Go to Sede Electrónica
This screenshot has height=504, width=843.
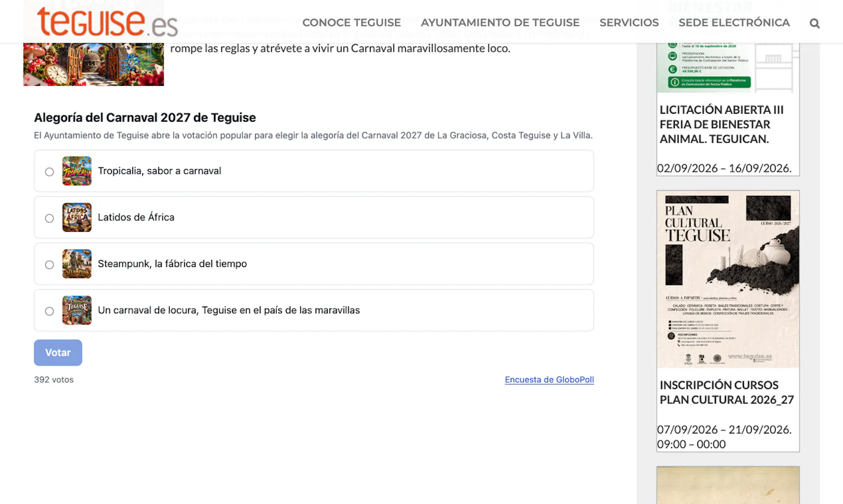click(x=734, y=23)
